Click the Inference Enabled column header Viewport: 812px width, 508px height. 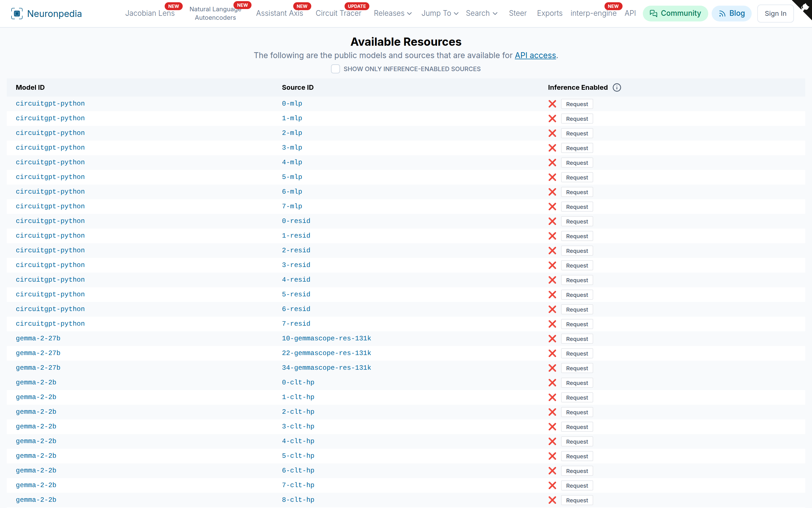coord(578,87)
